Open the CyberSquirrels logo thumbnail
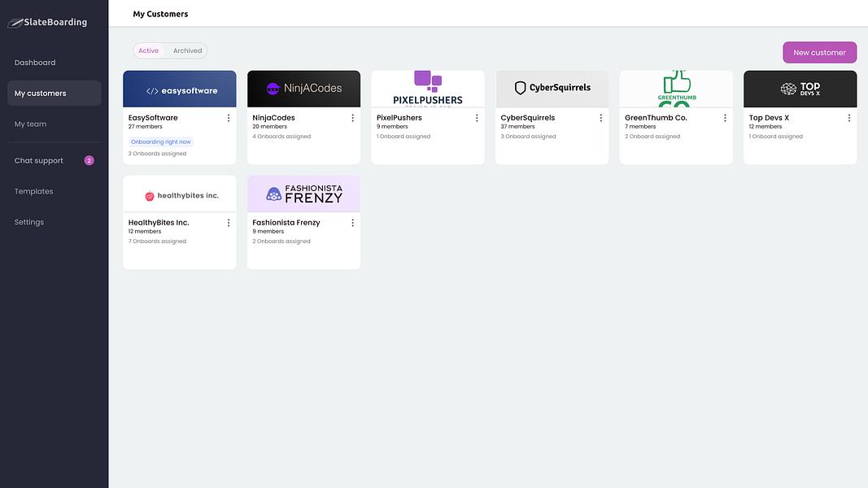 pos(552,89)
